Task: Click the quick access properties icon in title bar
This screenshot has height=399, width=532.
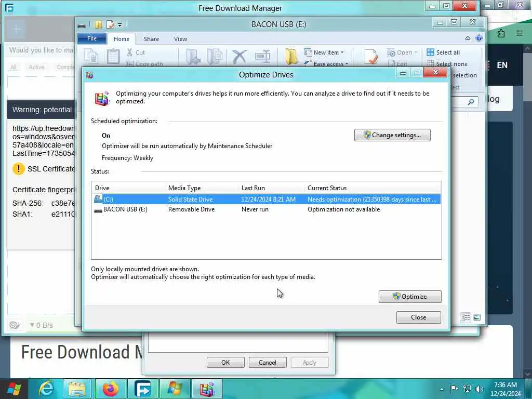Action: click(110, 24)
